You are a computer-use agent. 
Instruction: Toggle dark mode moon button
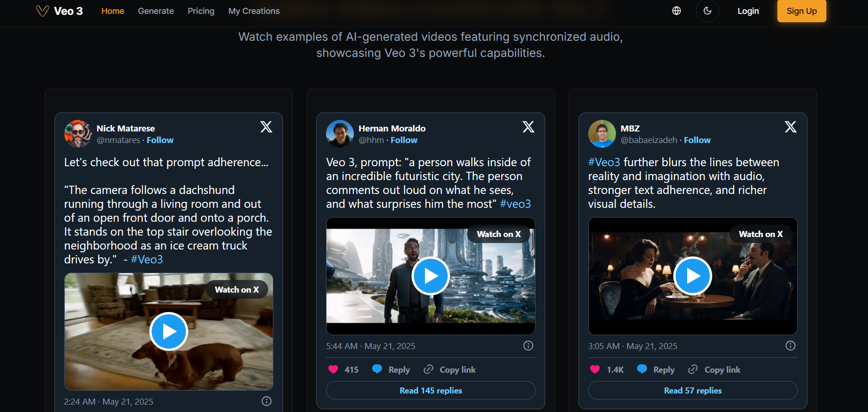[708, 11]
